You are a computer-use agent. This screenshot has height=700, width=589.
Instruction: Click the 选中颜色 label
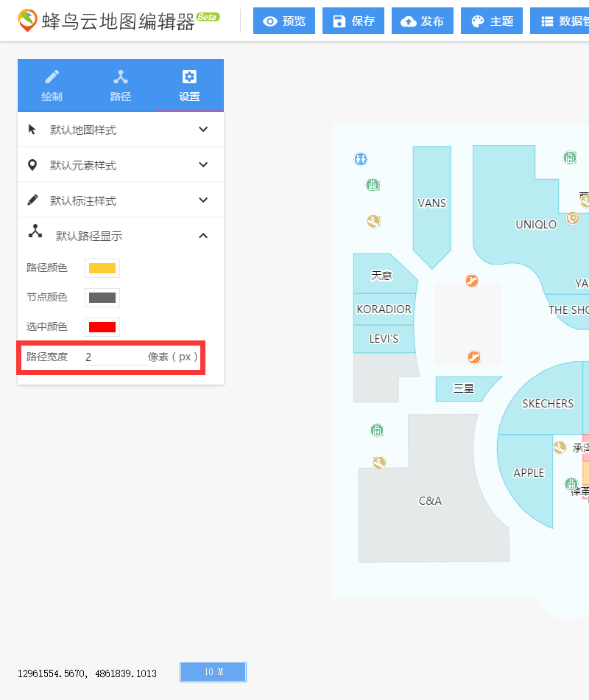coord(47,326)
